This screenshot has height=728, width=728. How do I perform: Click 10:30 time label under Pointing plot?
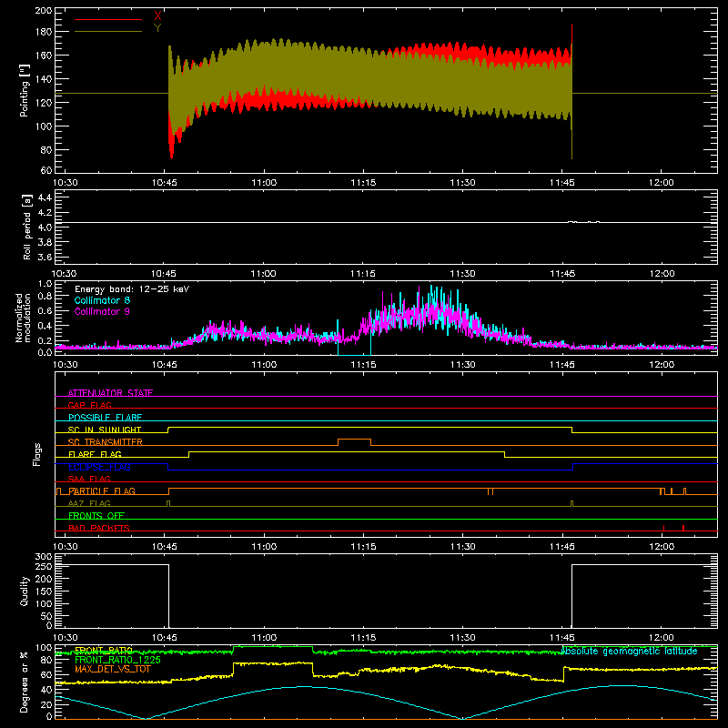click(x=65, y=183)
